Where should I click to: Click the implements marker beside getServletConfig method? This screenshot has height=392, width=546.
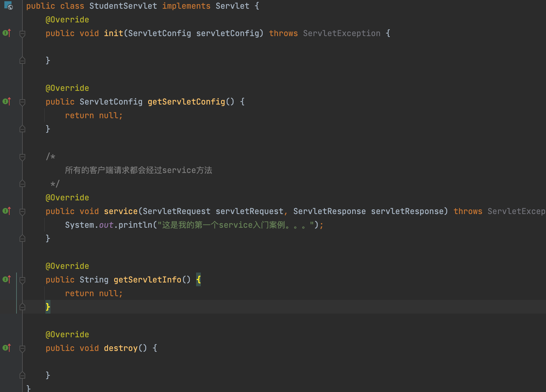[7, 101]
